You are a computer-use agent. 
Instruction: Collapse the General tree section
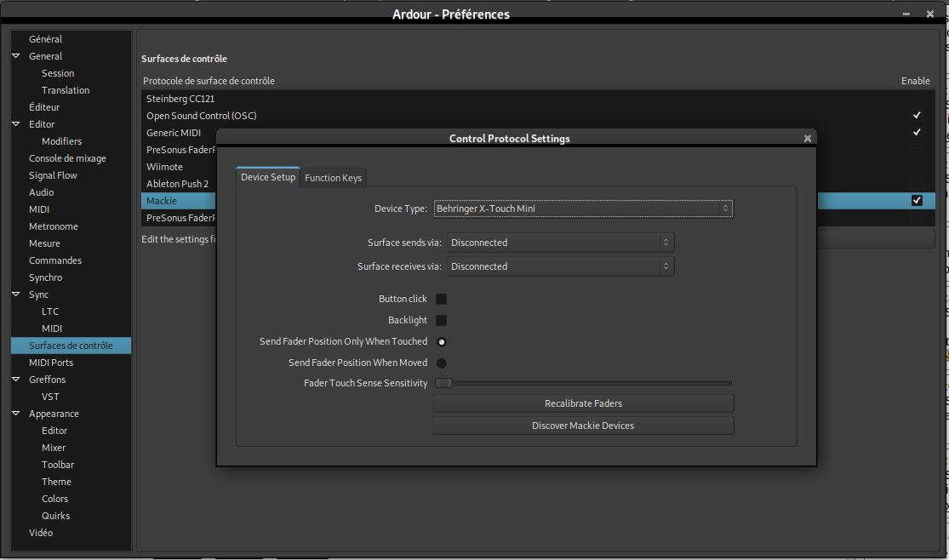pos(15,55)
